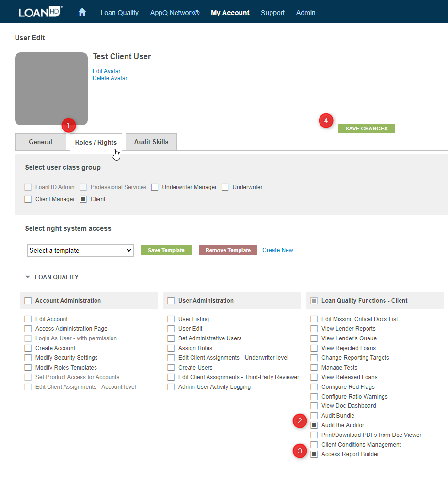Check the Client Manager class group
Viewport: 448px width, 483px height.
coord(28,199)
